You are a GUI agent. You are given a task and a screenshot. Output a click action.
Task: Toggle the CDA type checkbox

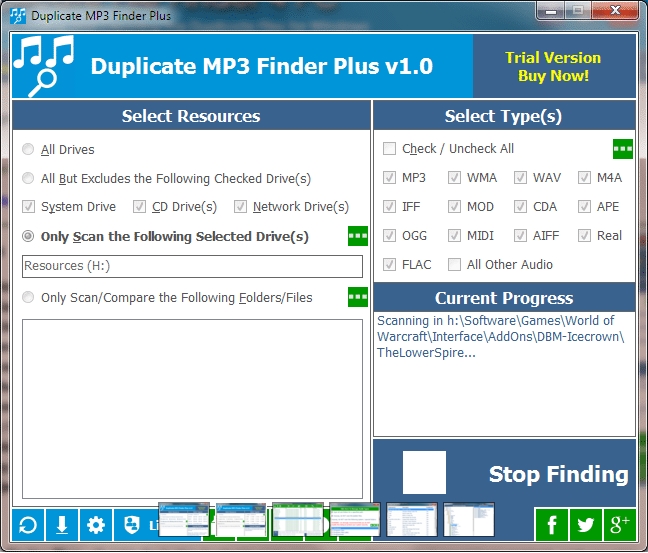pyautogui.click(x=520, y=206)
